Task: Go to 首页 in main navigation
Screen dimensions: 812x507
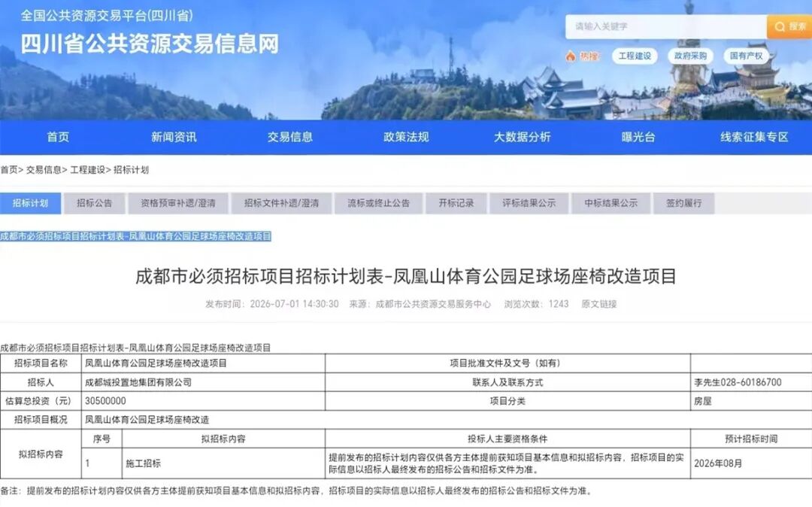Action: tap(58, 137)
